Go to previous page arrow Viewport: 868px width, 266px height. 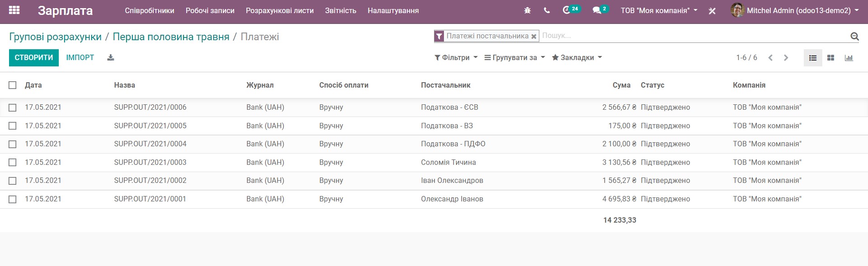click(x=770, y=58)
